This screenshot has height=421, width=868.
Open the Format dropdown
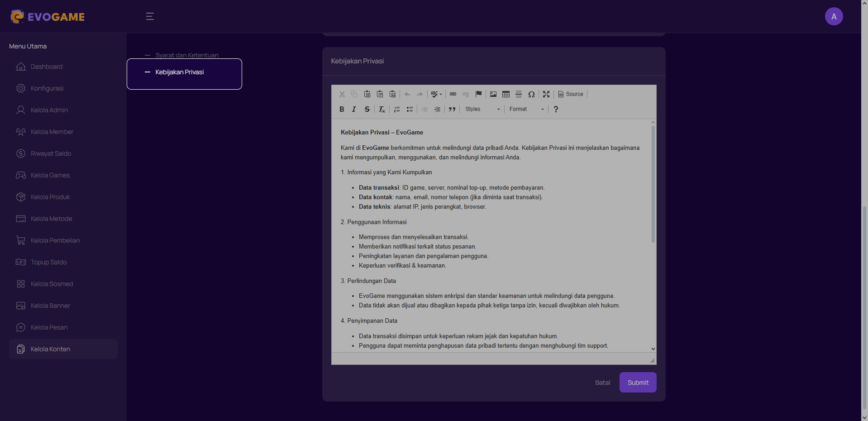click(x=526, y=109)
